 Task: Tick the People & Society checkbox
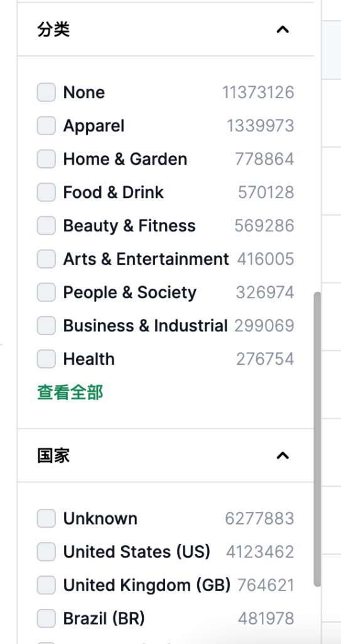[x=46, y=292]
